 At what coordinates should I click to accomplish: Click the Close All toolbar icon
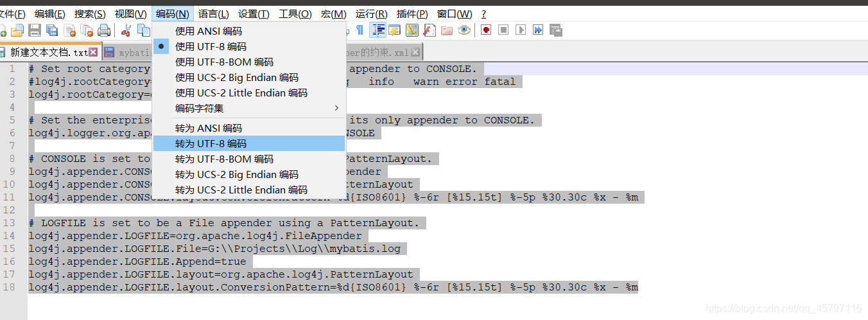pyautogui.click(x=87, y=30)
